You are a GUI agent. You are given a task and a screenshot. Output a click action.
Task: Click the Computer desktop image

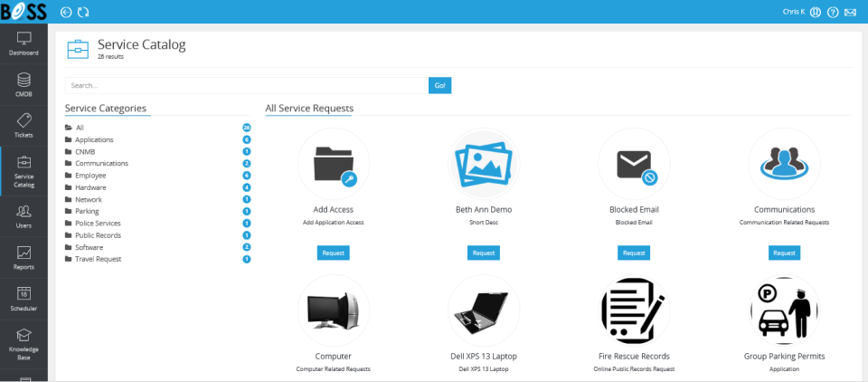tap(334, 310)
